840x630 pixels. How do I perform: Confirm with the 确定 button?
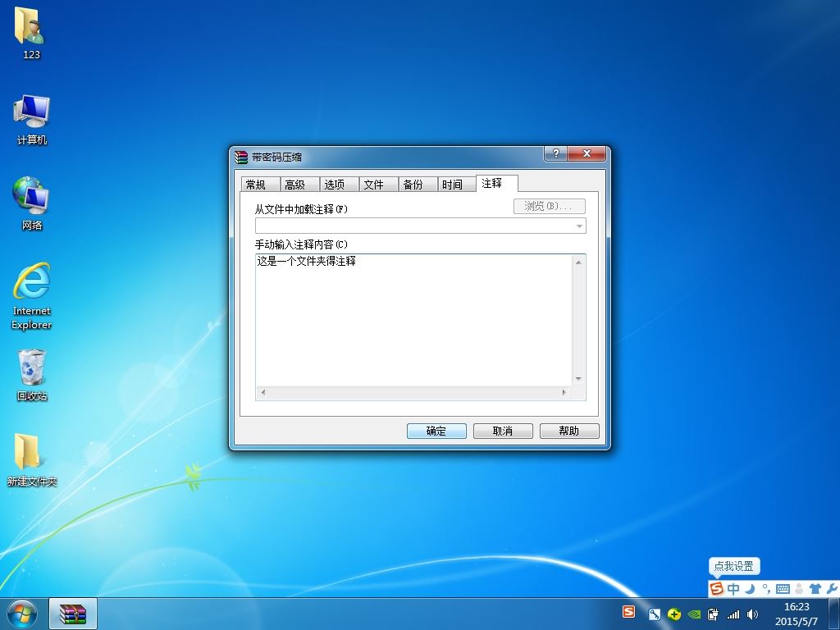[x=436, y=431]
